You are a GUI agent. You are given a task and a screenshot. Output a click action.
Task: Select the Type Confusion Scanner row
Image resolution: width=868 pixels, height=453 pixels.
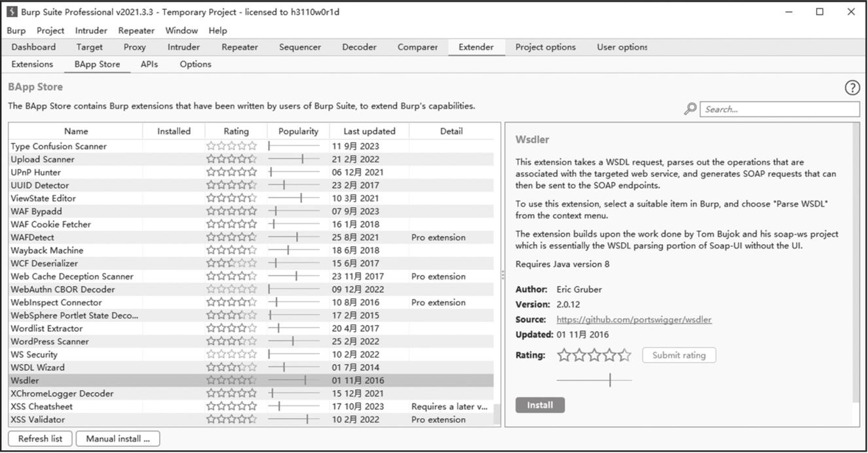(x=251, y=146)
